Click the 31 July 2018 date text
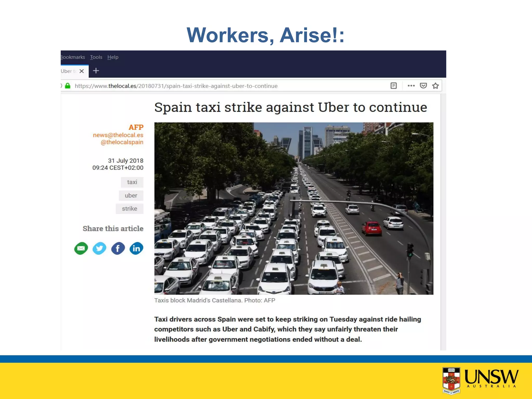Screen dimensions: 532x399 point(126,161)
